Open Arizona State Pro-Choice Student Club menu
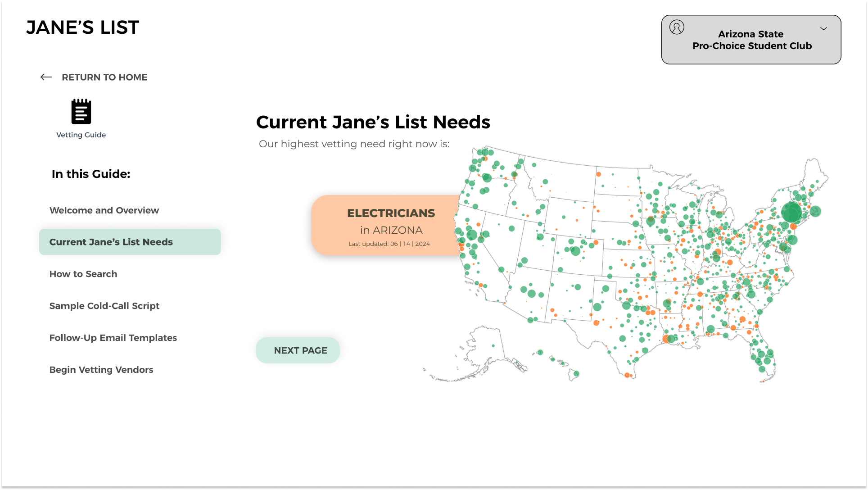This screenshot has width=868, height=490. (x=751, y=40)
